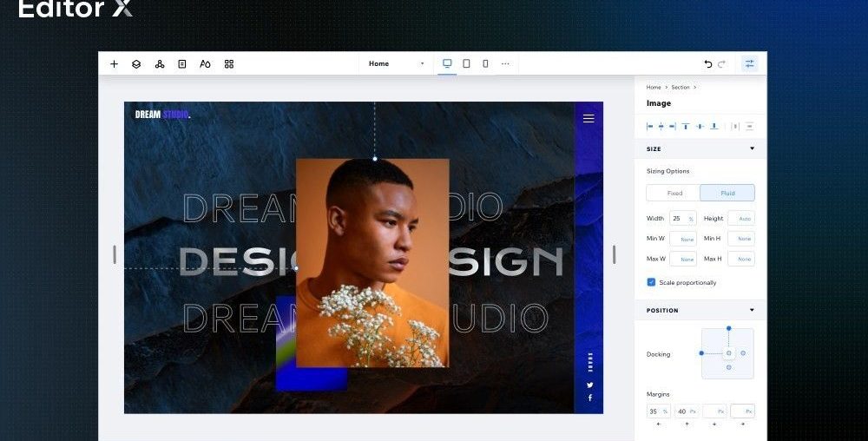Toggle right docking point
The width and height of the screenshot is (868, 441).
click(743, 353)
